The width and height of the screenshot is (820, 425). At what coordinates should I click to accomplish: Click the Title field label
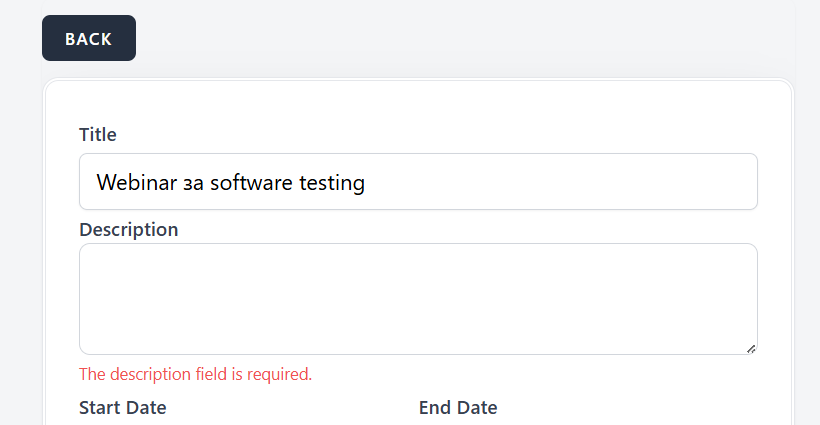(x=98, y=134)
